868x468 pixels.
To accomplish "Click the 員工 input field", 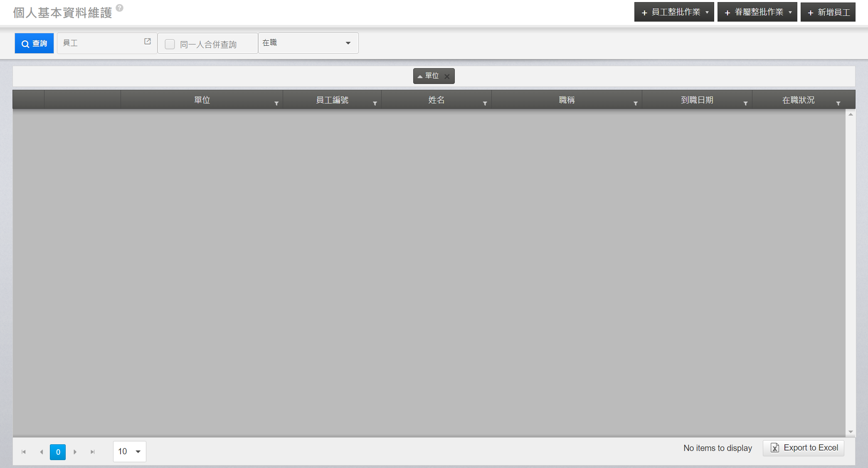I will (100, 43).
